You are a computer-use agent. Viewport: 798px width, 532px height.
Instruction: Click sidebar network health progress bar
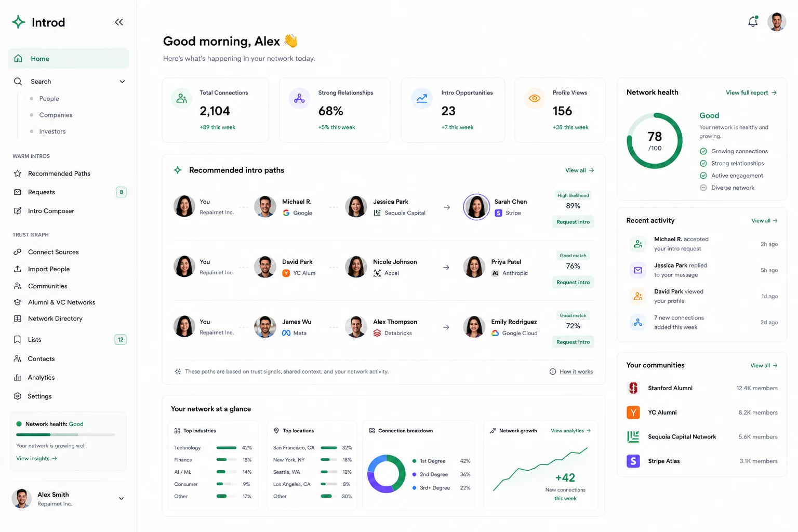point(65,434)
